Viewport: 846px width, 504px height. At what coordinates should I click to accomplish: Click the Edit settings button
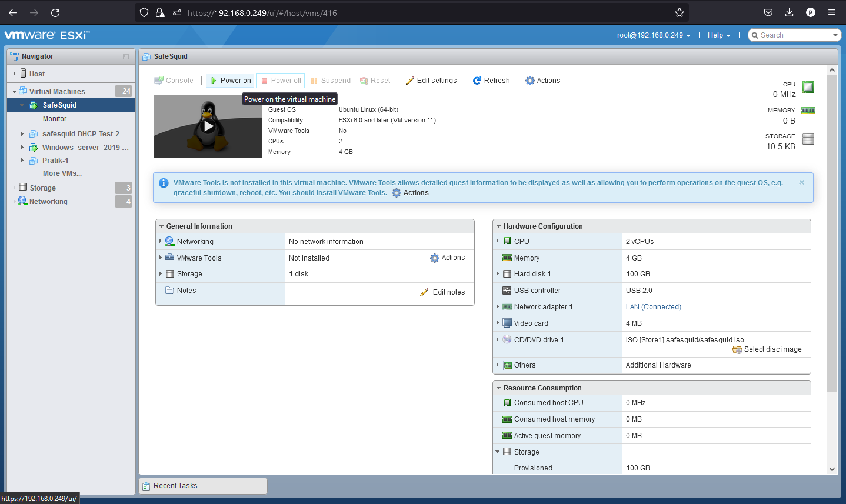(x=431, y=81)
